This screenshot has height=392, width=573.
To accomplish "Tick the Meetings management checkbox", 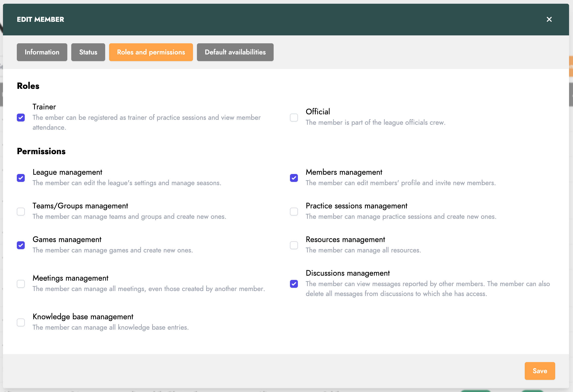I will (21, 284).
